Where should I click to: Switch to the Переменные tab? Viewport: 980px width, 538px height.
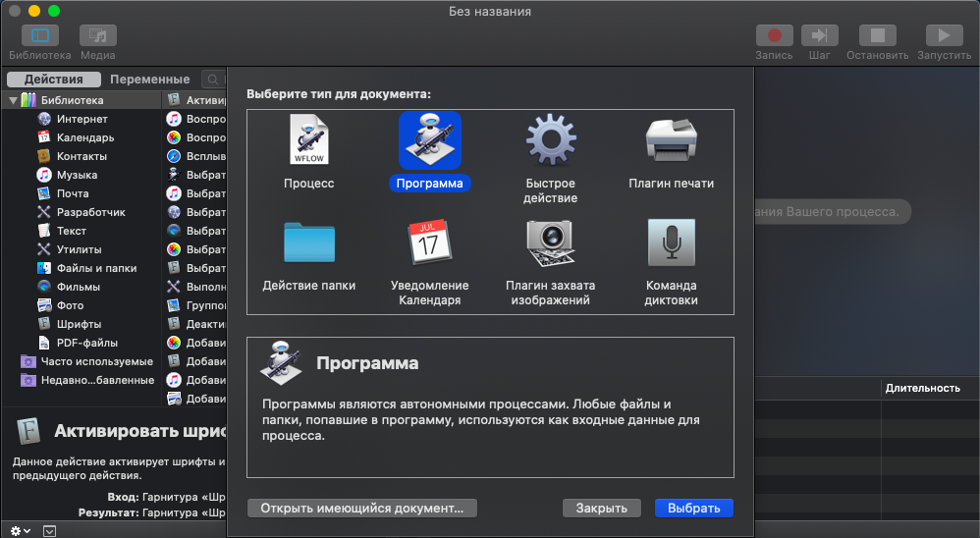coord(150,80)
